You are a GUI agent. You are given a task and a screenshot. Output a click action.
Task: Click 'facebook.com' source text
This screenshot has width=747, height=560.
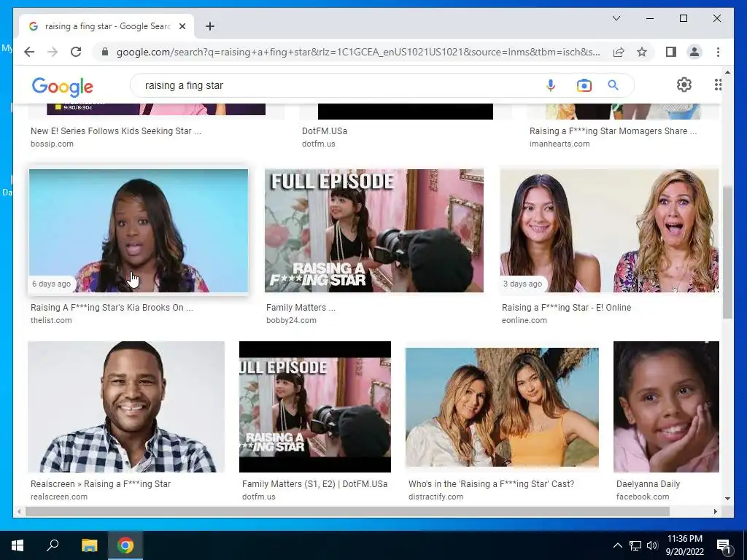[642, 496]
